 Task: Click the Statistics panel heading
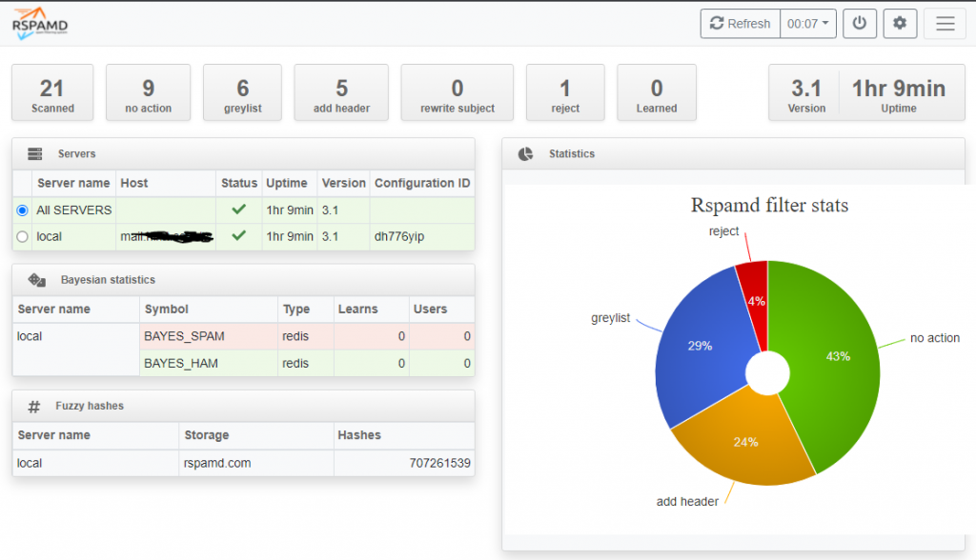(572, 153)
